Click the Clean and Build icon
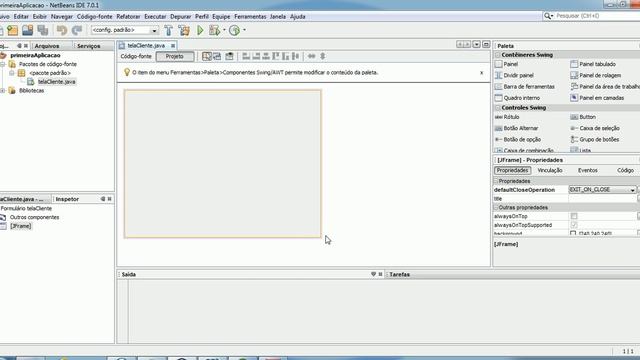 point(184,30)
